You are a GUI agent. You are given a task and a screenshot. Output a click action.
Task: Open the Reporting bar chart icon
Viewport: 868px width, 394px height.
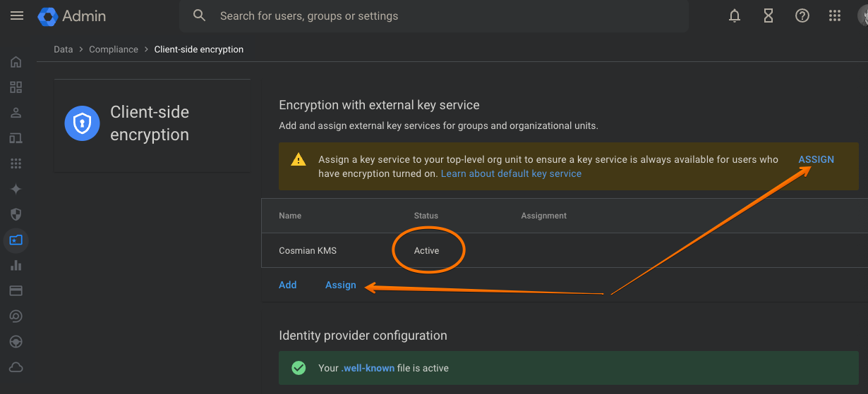(16, 265)
